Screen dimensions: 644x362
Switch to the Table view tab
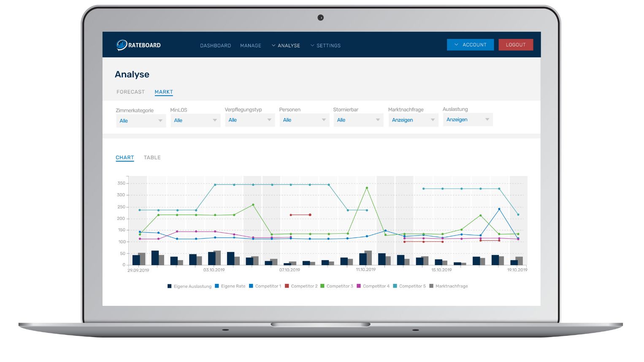[x=152, y=157]
